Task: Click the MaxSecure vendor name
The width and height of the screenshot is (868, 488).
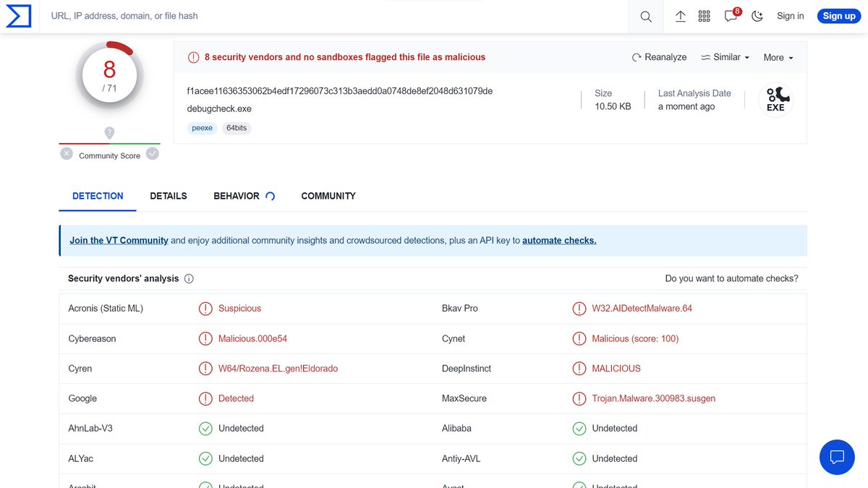Action: [464, 398]
